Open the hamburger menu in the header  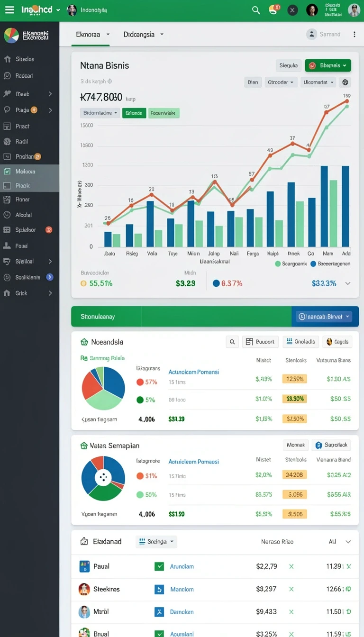coord(9,10)
